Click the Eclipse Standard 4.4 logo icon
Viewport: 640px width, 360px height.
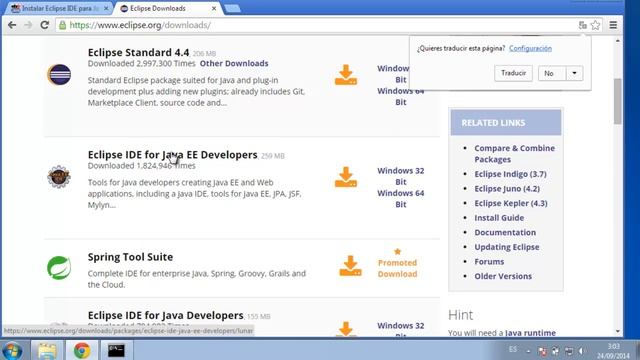tap(59, 75)
